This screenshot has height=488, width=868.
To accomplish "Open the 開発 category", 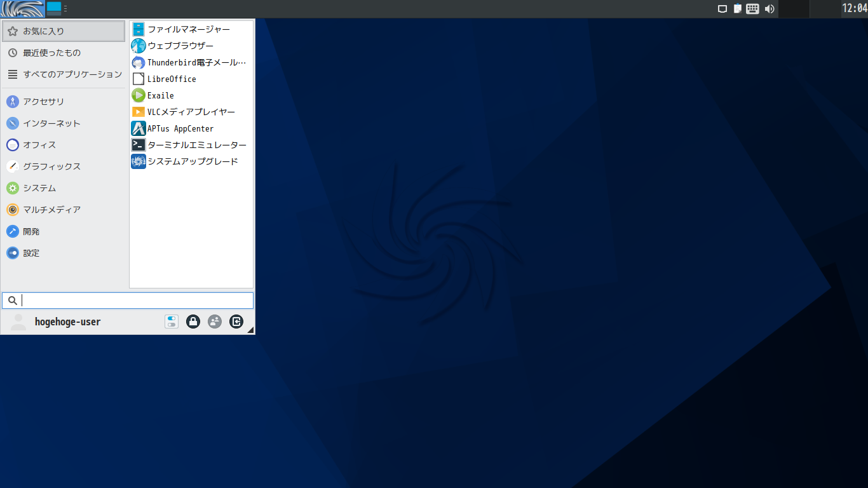I will 64,231.
